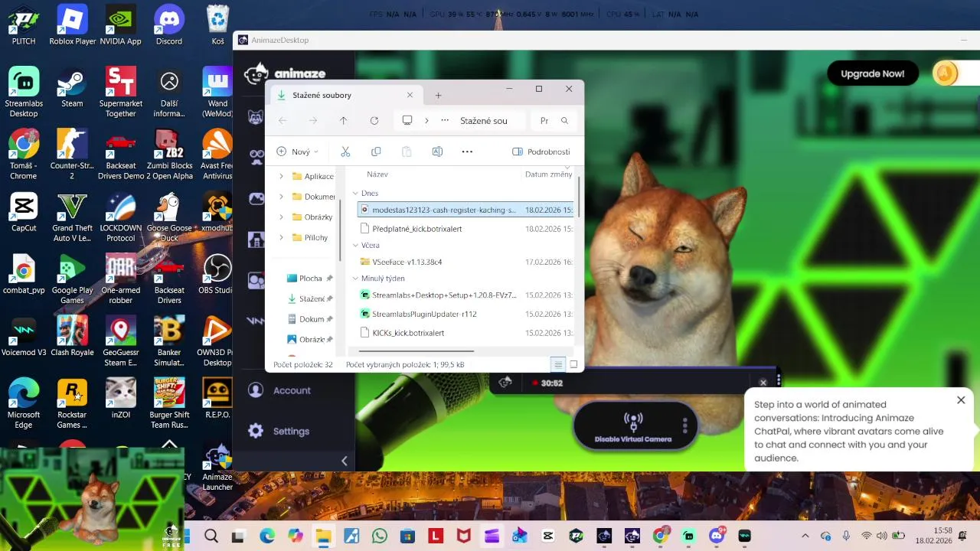Disable Virtual Camera in Animaze
Image resolution: width=980 pixels, height=551 pixels.
633,426
